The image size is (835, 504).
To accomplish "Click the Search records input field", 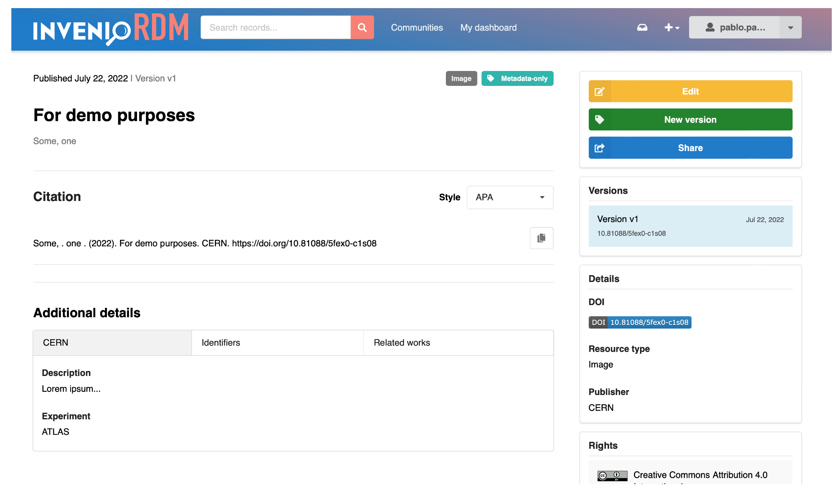I will point(276,27).
